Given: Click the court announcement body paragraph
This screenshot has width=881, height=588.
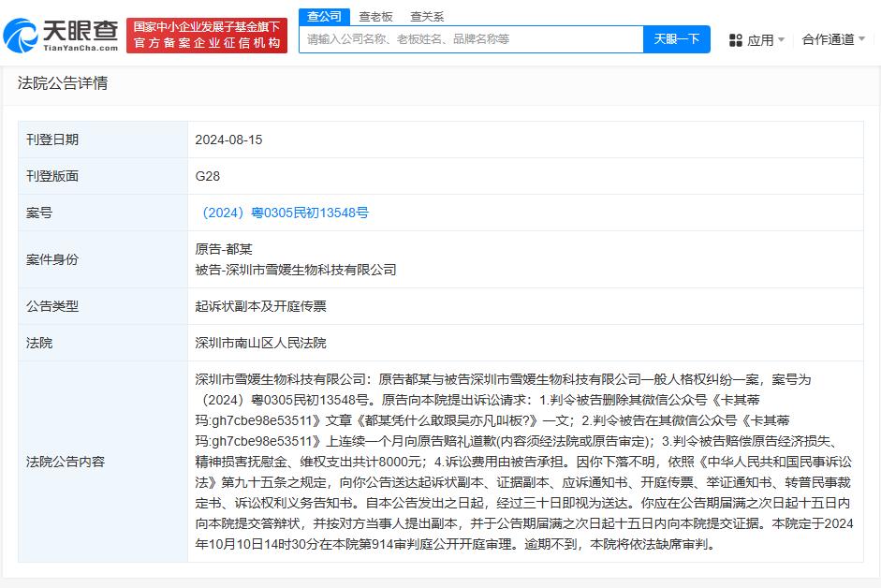Looking at the screenshot, I should pos(524,462).
